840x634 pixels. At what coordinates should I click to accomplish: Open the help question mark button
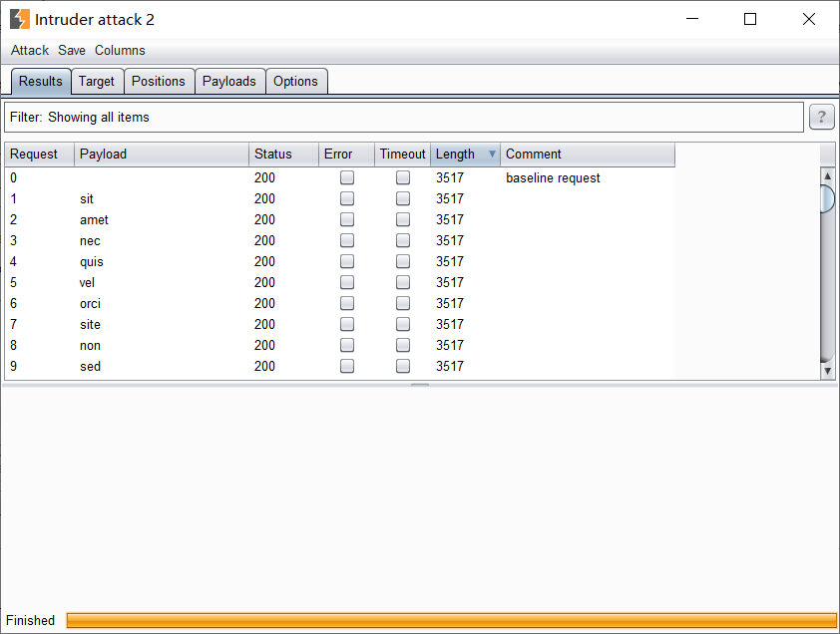821,117
